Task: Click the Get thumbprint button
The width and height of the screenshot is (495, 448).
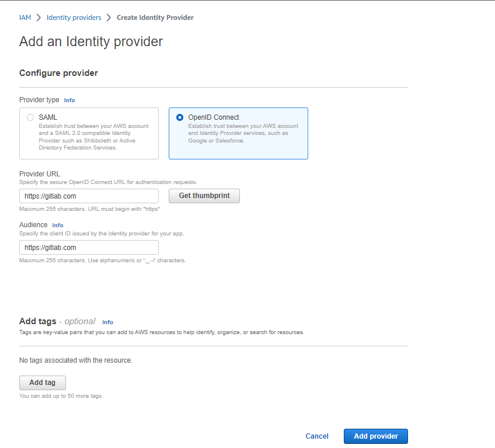Action: 204,196
